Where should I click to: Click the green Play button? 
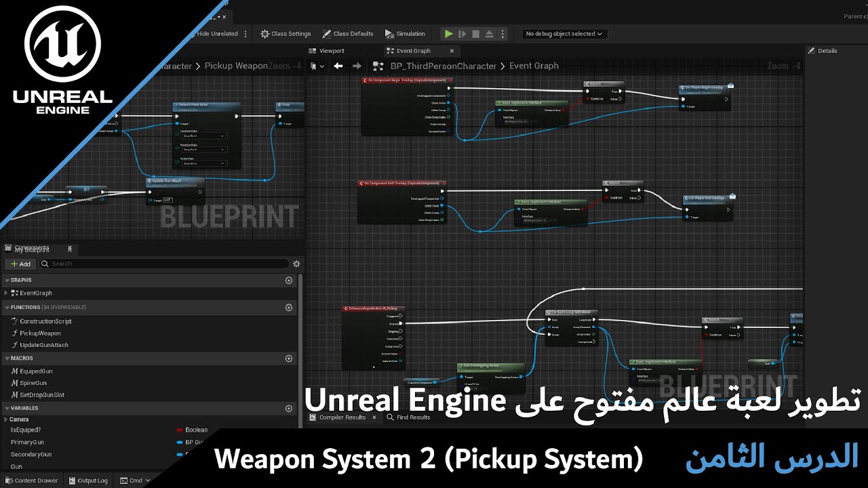tap(448, 34)
